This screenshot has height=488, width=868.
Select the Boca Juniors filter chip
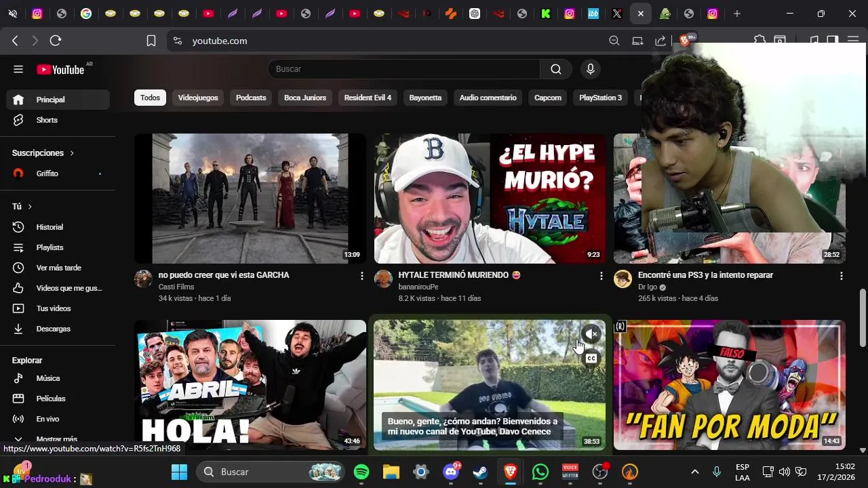click(x=305, y=98)
